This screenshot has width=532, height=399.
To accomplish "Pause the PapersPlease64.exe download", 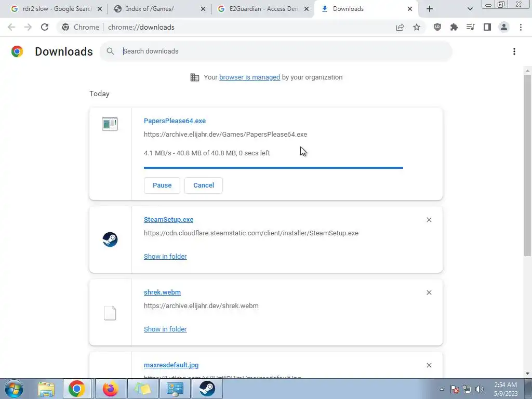I will click(162, 185).
